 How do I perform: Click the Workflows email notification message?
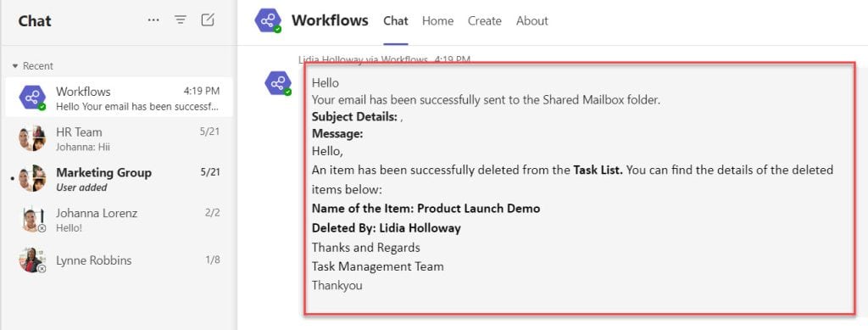point(579,188)
